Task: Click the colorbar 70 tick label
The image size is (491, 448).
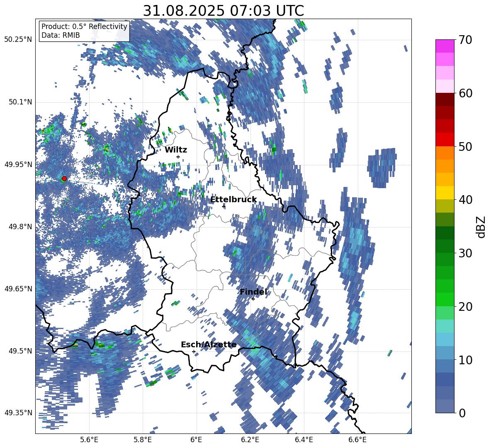Action: 465,40
